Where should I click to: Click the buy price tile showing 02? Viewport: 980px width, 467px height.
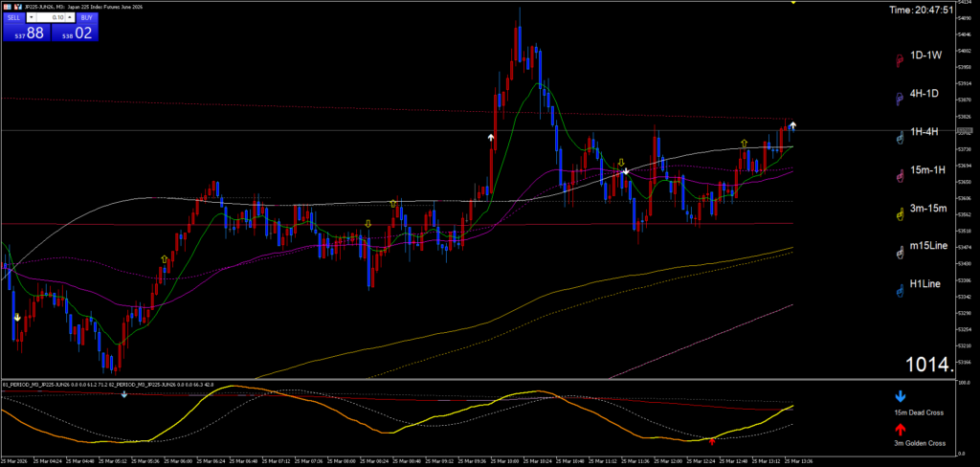point(75,33)
